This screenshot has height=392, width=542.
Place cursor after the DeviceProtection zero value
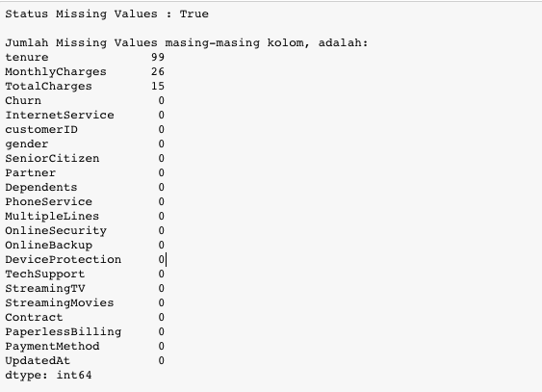(x=166, y=260)
